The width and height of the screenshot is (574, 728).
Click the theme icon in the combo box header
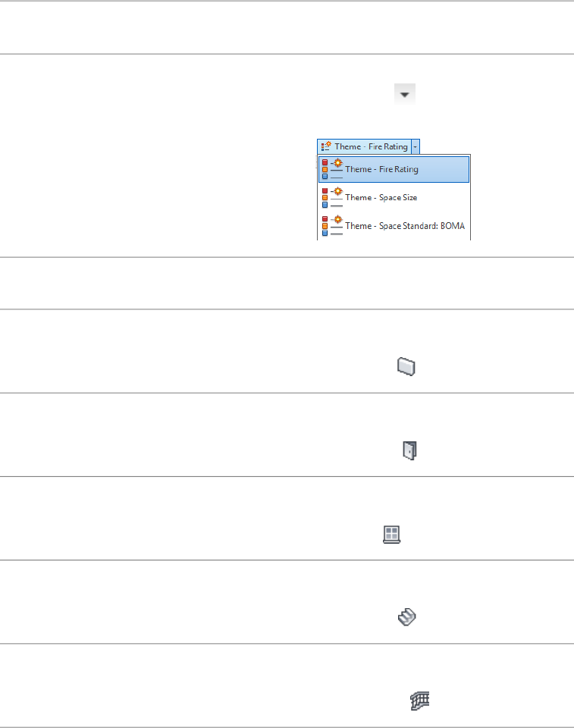tap(326, 146)
